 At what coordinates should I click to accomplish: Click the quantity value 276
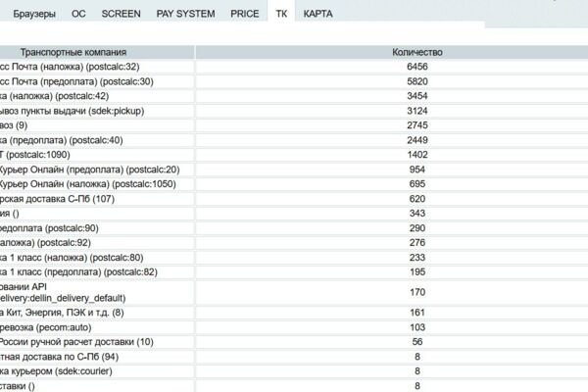coord(417,243)
